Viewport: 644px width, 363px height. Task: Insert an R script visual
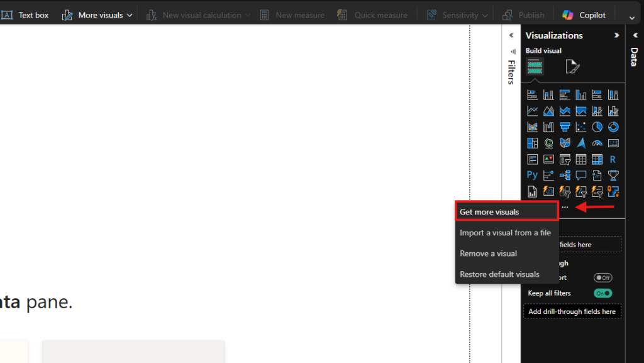pyautogui.click(x=613, y=159)
